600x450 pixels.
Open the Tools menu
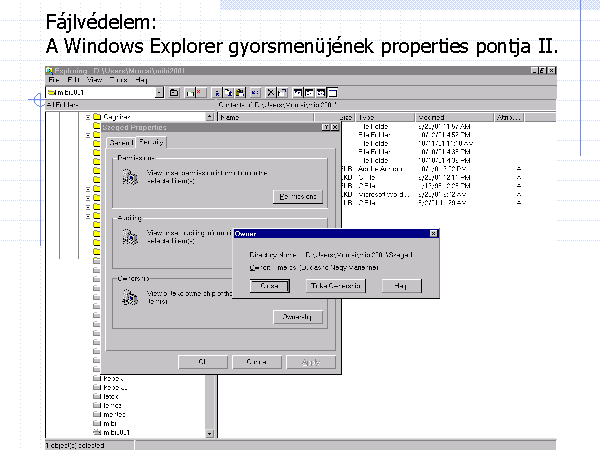pos(117,80)
